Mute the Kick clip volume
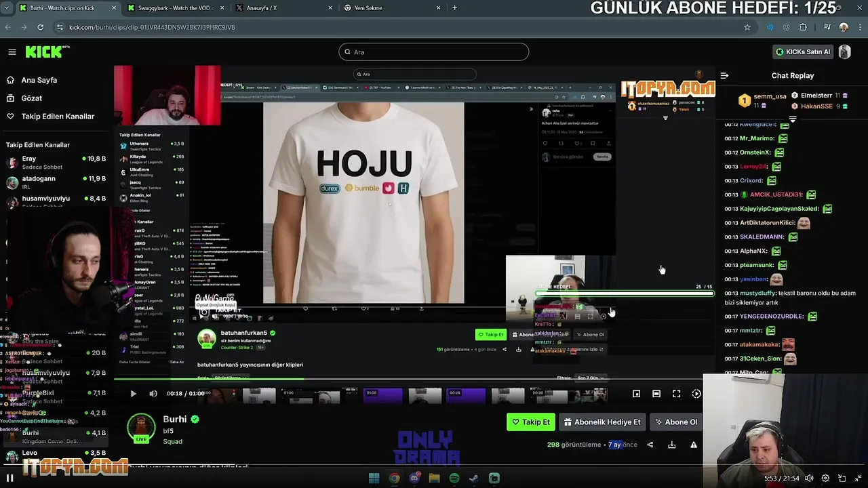 [x=153, y=394]
